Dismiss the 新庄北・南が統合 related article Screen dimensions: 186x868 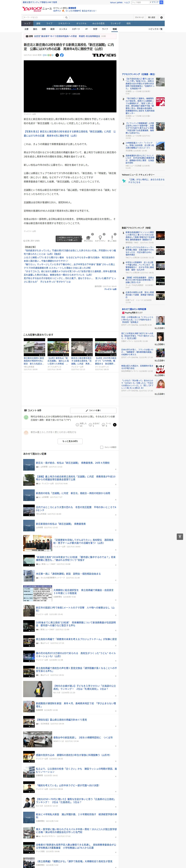(115, 469)
